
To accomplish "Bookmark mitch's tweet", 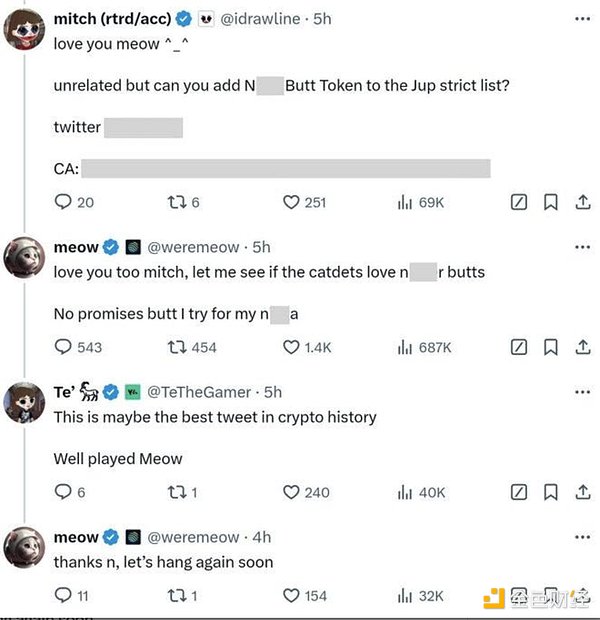I will (550, 202).
